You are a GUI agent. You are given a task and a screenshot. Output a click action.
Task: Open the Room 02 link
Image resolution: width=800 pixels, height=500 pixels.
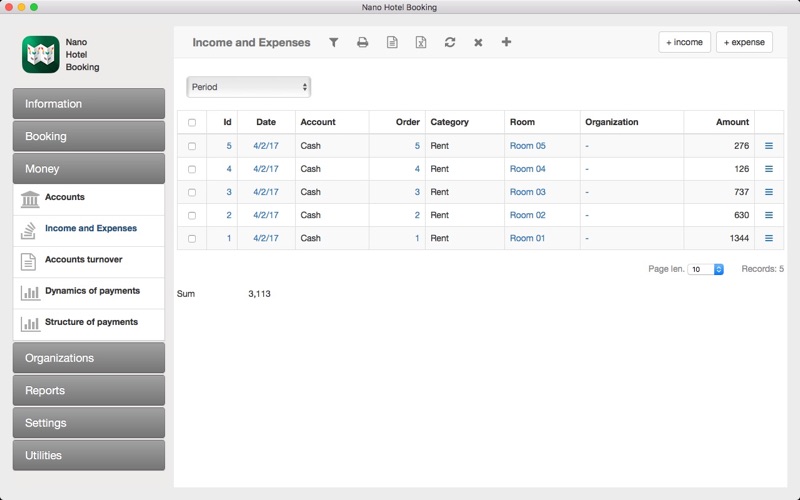click(x=528, y=215)
